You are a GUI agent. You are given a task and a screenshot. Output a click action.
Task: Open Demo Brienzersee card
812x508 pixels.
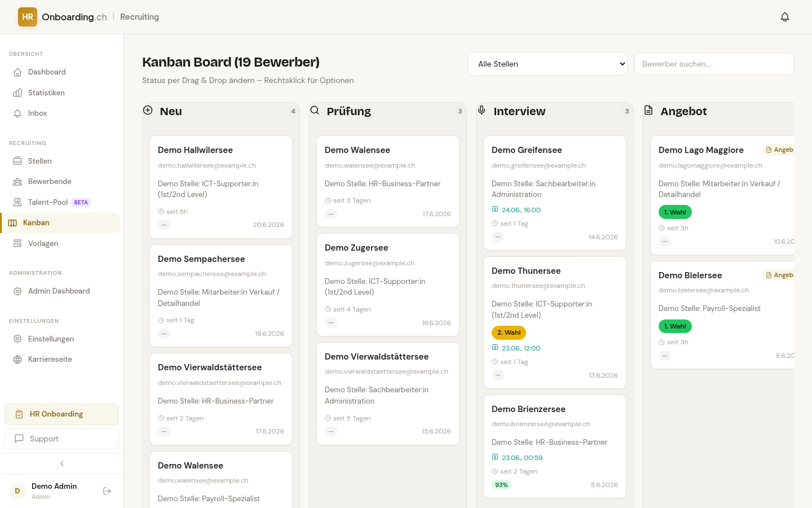pyautogui.click(x=555, y=446)
